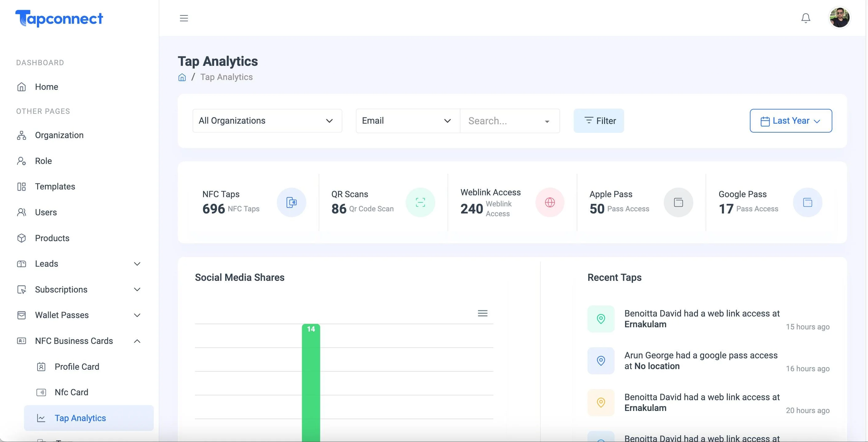
Task: Click the Nfc Card icon
Action: point(41,392)
